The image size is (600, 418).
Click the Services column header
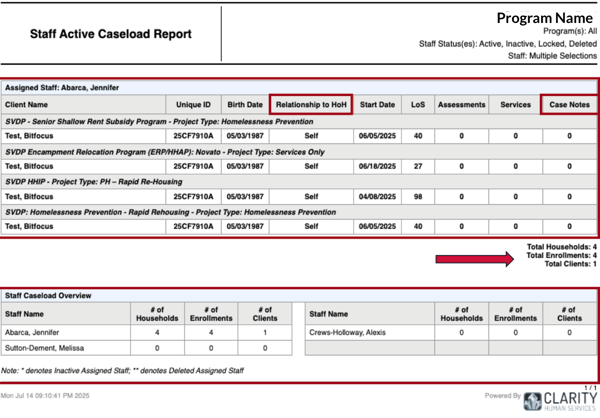tap(515, 104)
